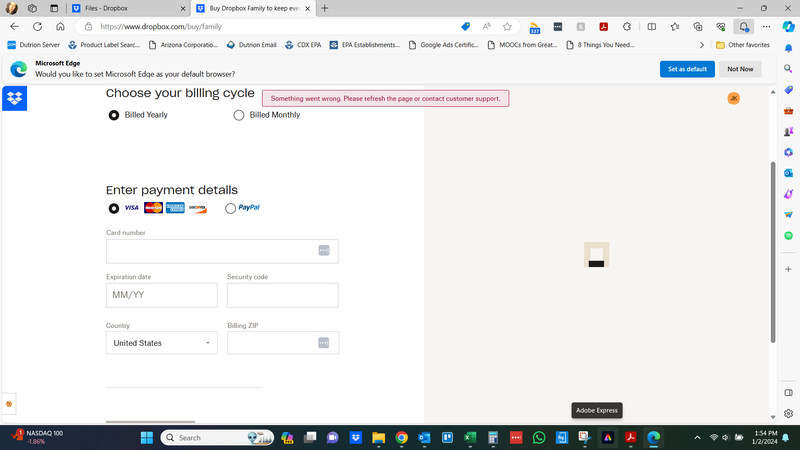800x450 pixels.
Task: Show hidden system tray icons
Action: click(697, 438)
